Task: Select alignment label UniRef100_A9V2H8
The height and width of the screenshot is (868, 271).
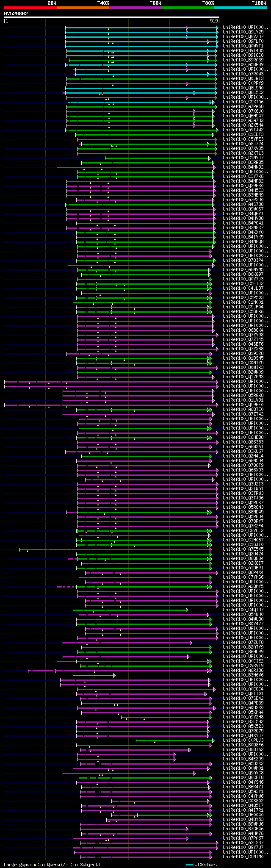Action: pyautogui.click(x=243, y=717)
